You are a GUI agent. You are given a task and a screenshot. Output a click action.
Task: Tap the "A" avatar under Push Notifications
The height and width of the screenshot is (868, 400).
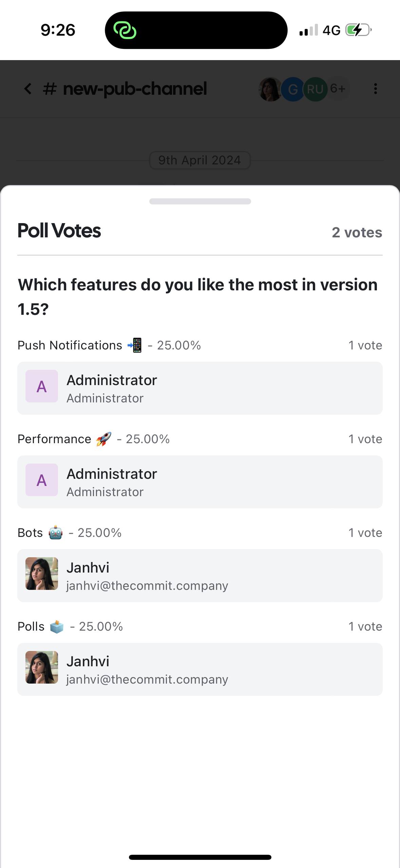42,386
